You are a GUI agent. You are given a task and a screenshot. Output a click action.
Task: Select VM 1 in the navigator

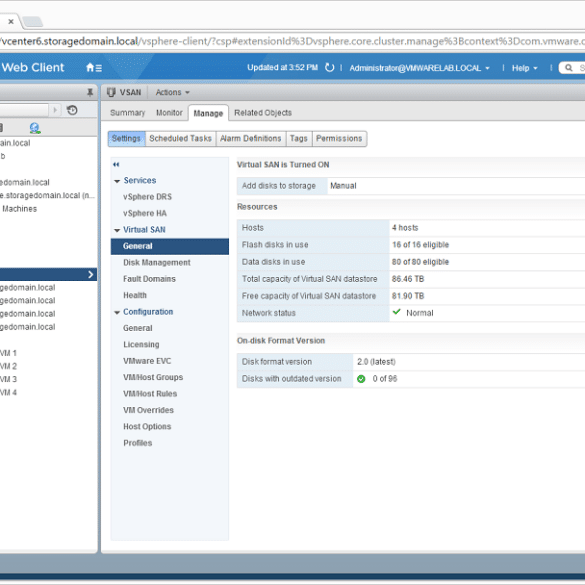(x=8, y=353)
